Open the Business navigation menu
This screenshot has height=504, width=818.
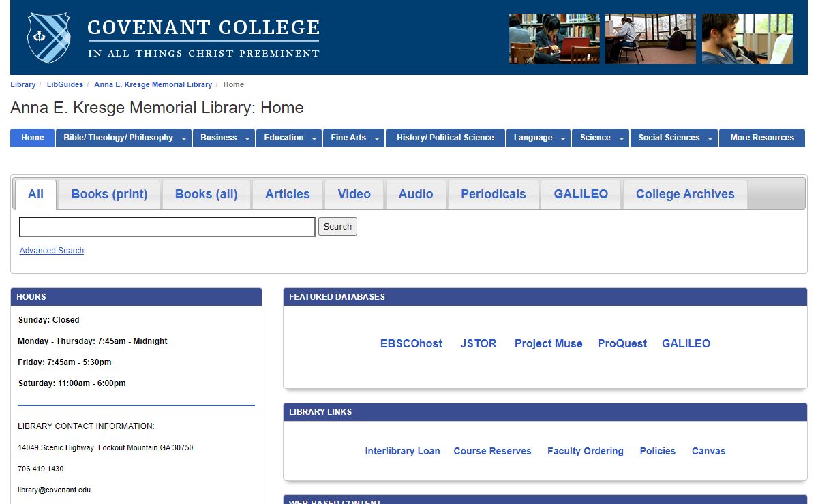coord(219,138)
